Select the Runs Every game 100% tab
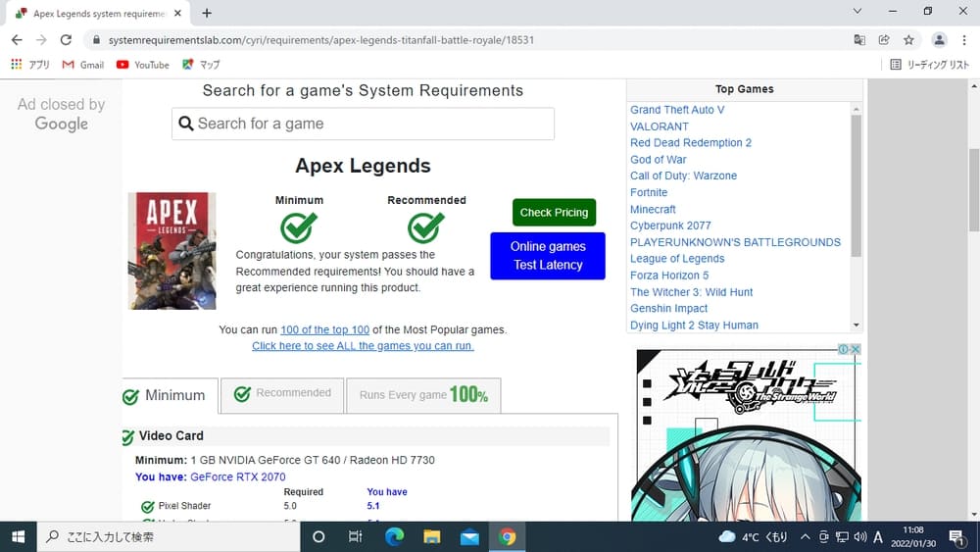The height and width of the screenshot is (552, 980). pos(423,395)
